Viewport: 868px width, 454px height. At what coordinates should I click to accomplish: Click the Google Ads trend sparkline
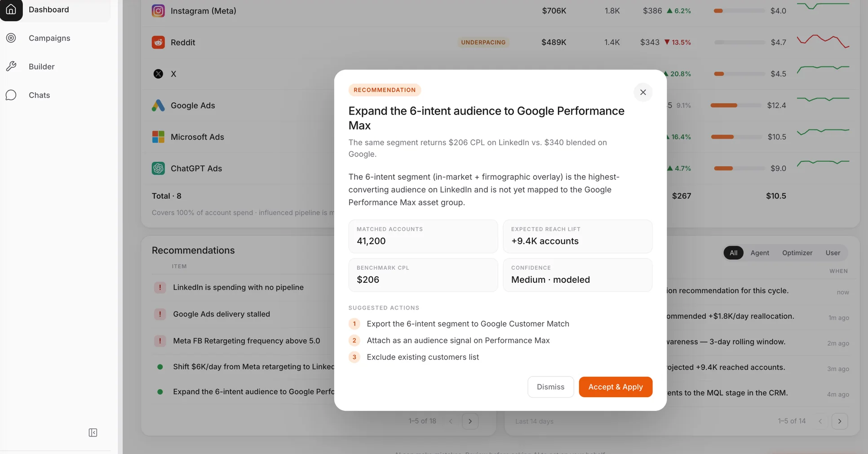(x=823, y=99)
